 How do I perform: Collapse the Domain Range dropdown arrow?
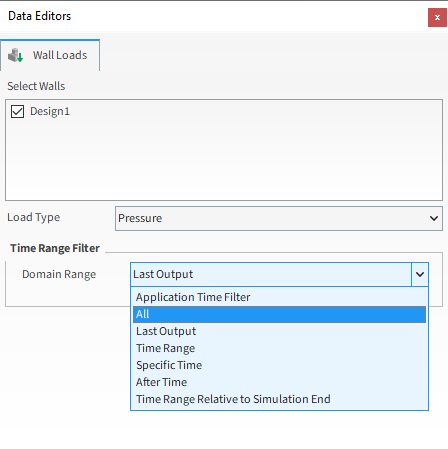[x=420, y=274]
